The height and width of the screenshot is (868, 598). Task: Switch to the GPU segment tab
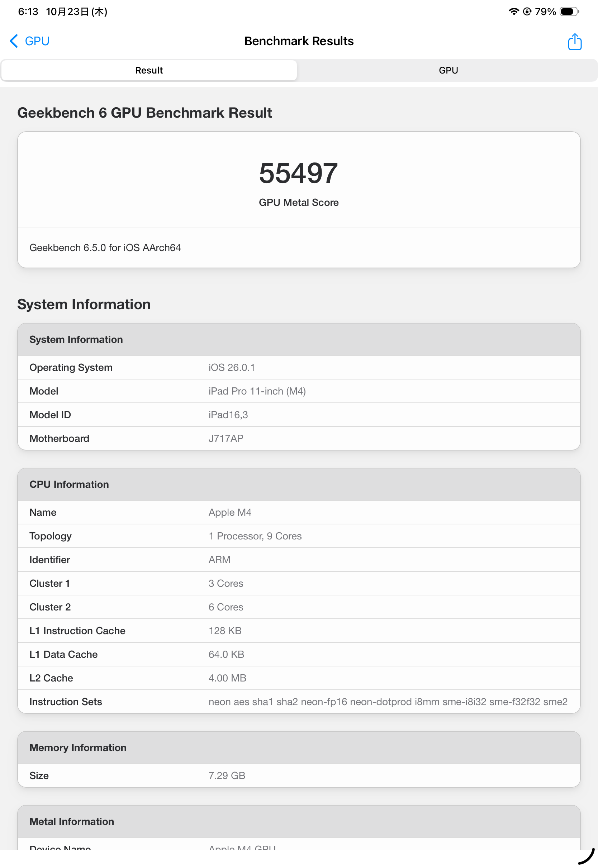[x=448, y=70]
